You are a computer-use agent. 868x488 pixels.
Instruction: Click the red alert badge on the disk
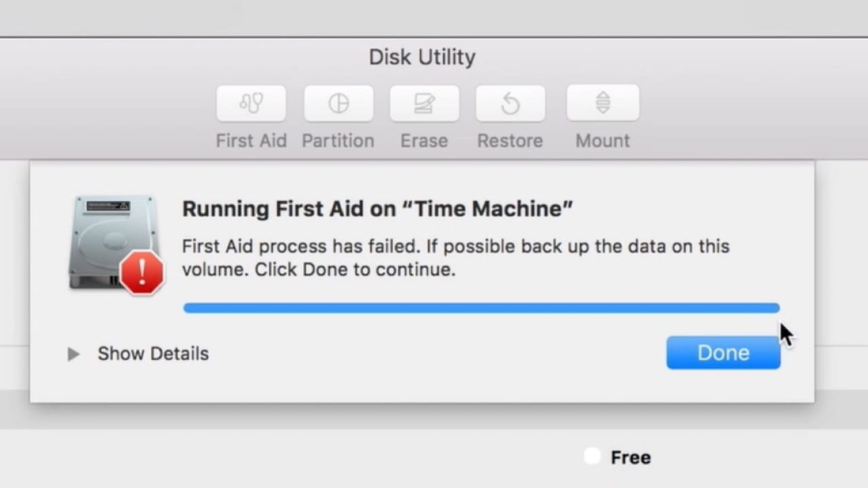(x=141, y=271)
